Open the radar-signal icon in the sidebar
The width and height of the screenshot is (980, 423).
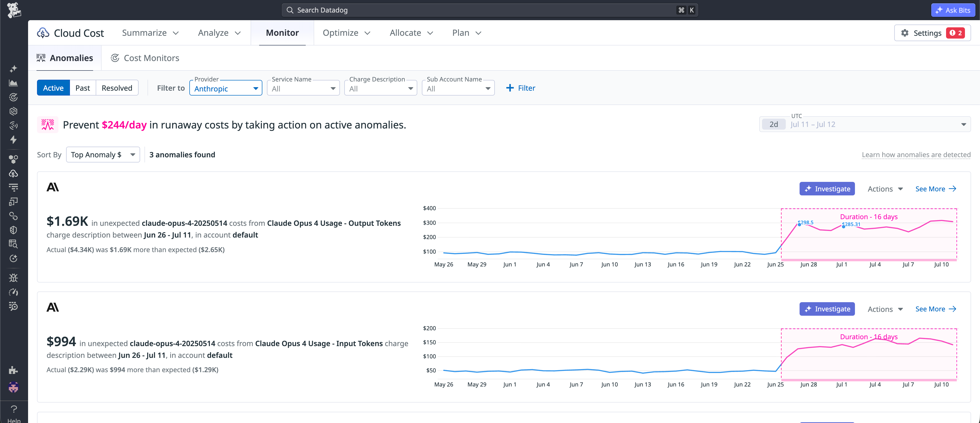13,125
